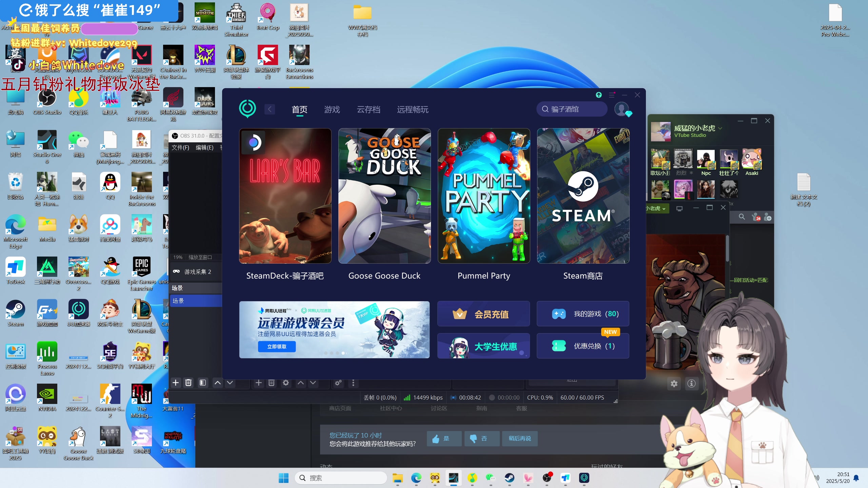
Task: Remove the scene with the OBS trash icon
Action: (x=189, y=383)
